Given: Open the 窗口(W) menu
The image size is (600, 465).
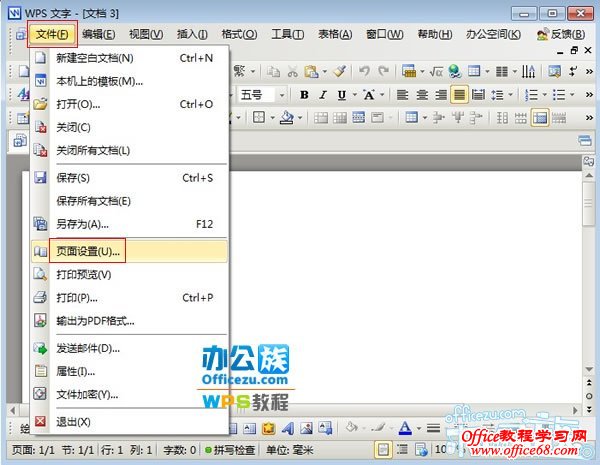Looking at the screenshot, I should tap(385, 34).
